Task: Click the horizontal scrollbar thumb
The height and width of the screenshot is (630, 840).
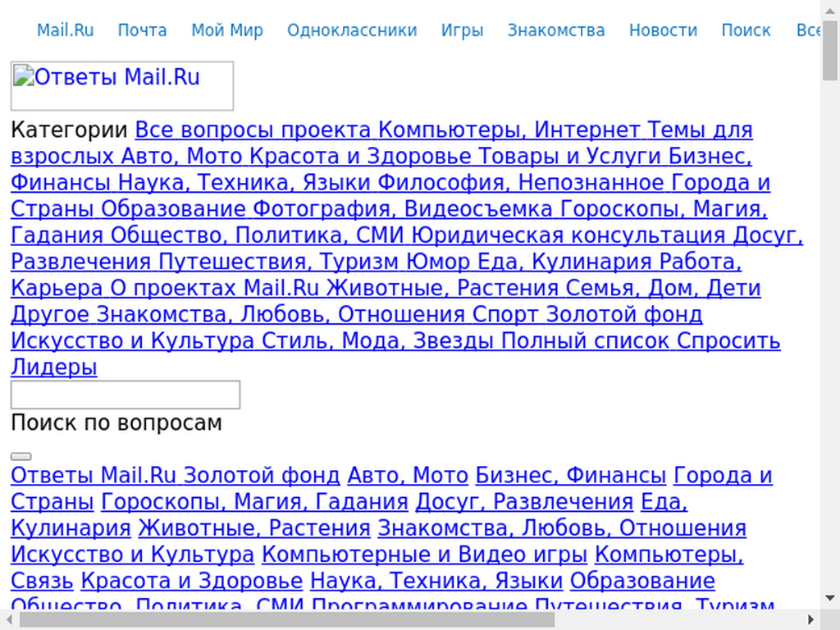Action: [287, 620]
